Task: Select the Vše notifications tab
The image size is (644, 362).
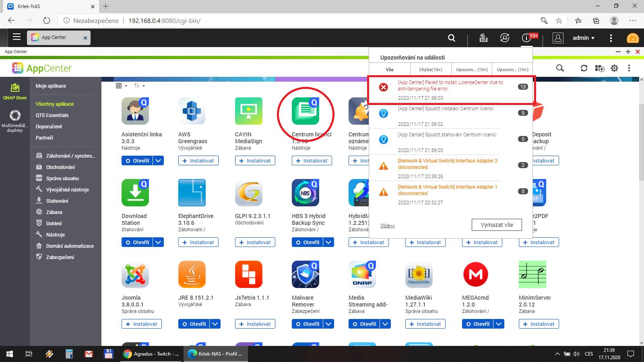Action: (390, 69)
